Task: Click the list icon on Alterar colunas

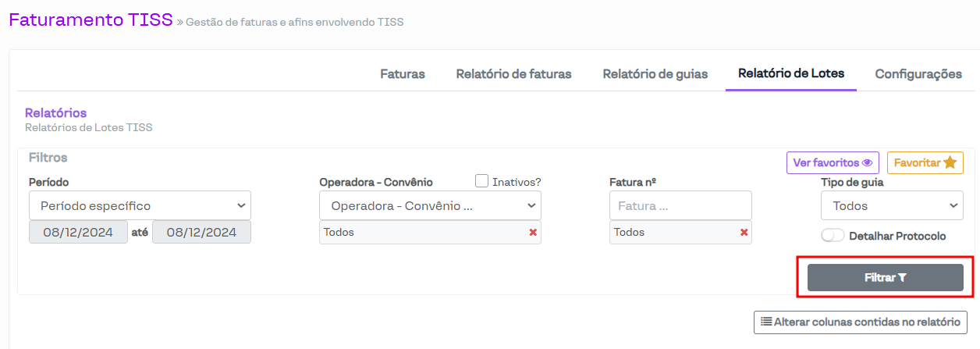Action: click(x=766, y=322)
